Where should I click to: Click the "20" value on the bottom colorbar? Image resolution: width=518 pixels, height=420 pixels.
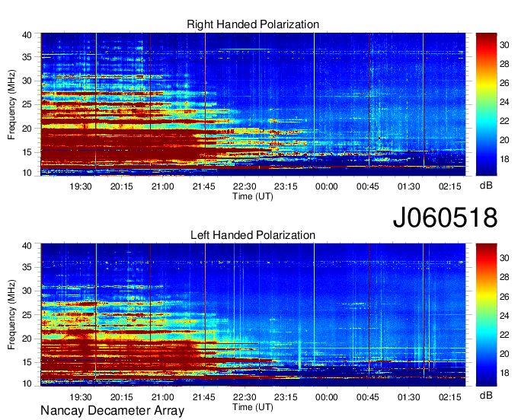[x=504, y=354]
